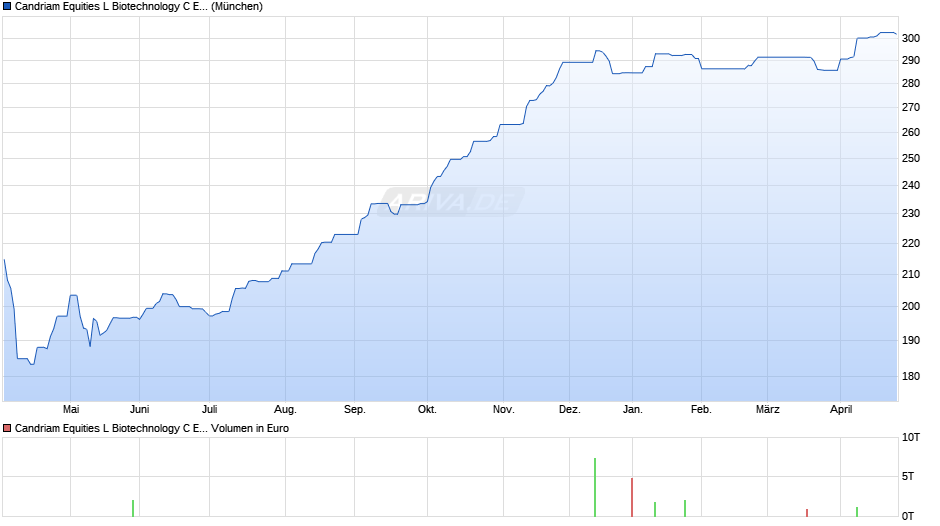Viewport: 940px width, 526px height.
Task: Click the 250 price axis value
Action: pyautogui.click(x=911, y=158)
